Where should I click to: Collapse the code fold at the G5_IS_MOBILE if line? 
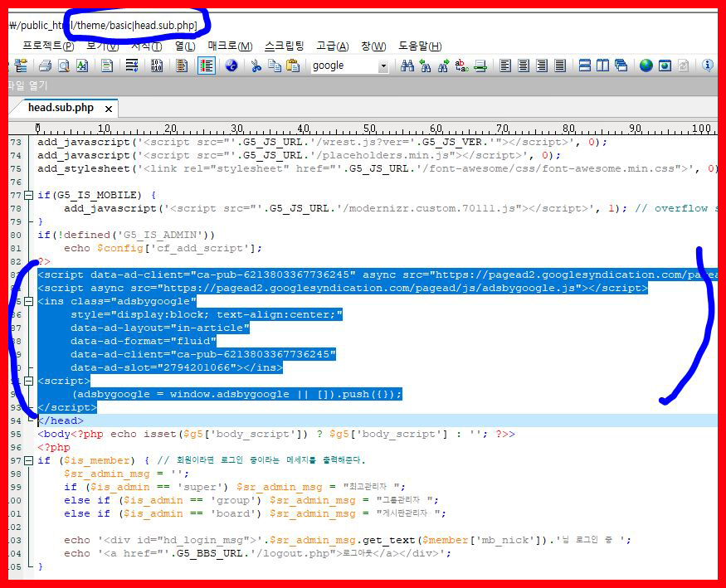click(x=29, y=195)
